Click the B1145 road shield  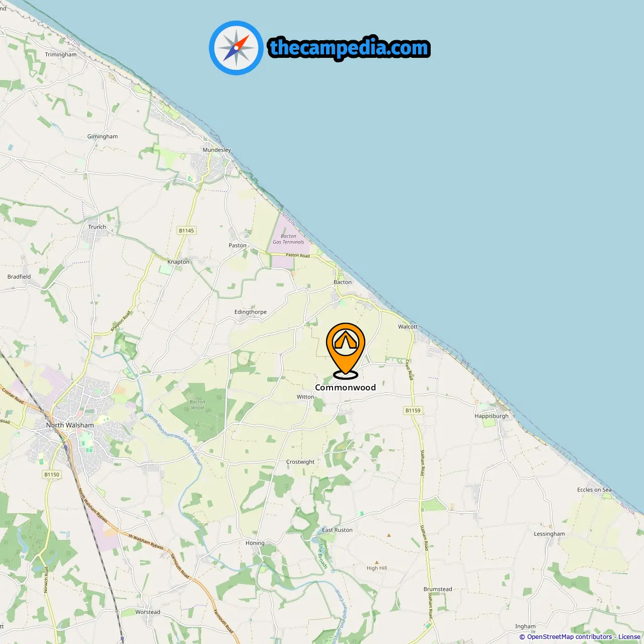click(186, 230)
